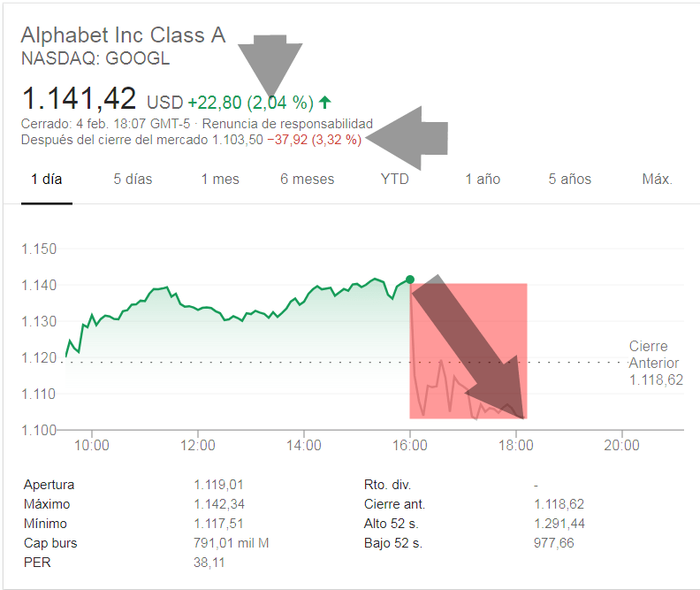The image size is (700, 590).
Task: Select the "Máx." tab
Action: click(657, 179)
